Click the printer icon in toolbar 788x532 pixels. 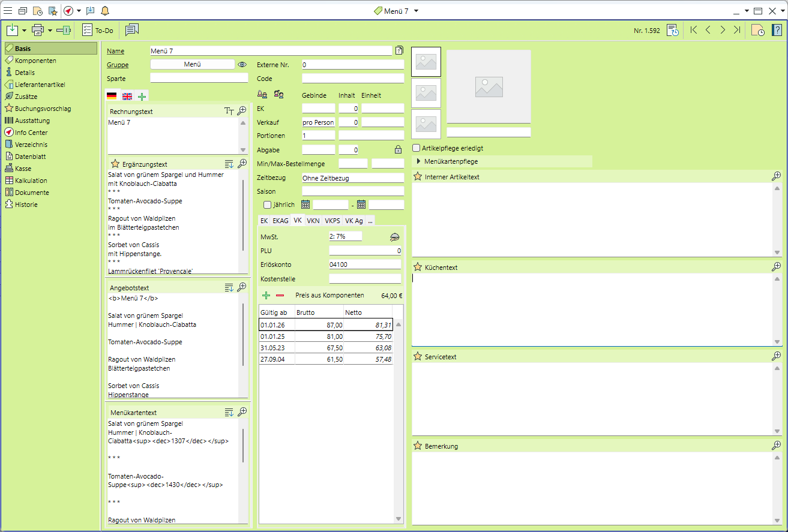(x=38, y=30)
